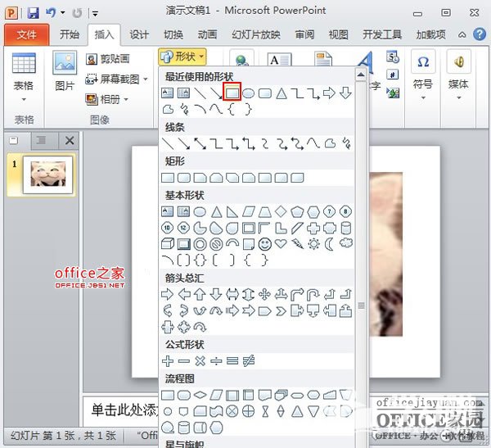Select the highlighted rectangle in recent shapes

point(232,92)
